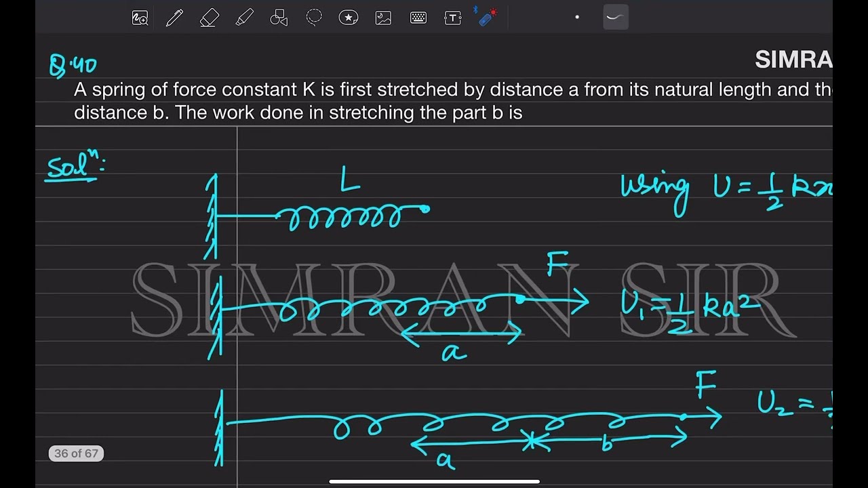868x488 pixels.
Task: Insert an image with picture tool
Action: point(383,18)
